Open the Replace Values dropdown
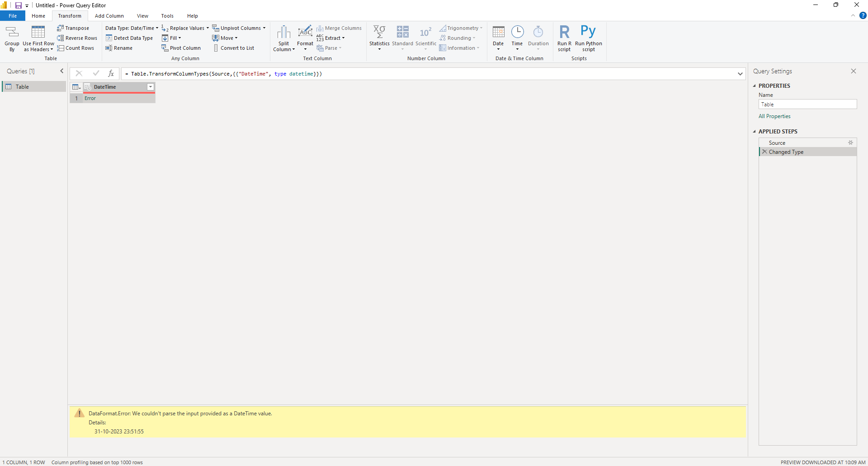The image size is (868, 466). (x=208, y=28)
